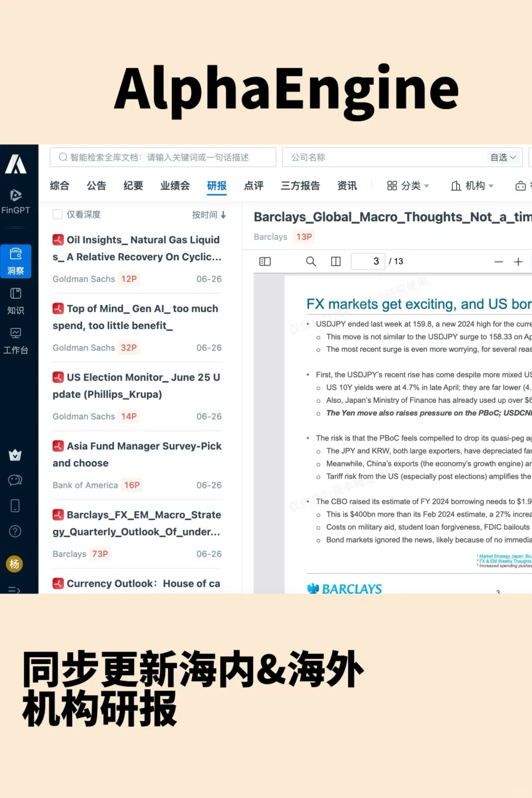This screenshot has width=532, height=798.
Task: Click the crown membership icon
Action: 15,455
